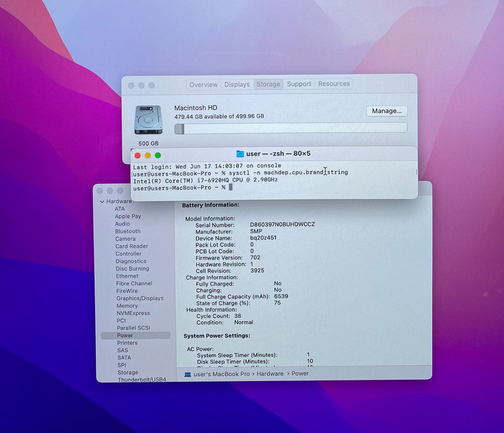Open Graphics/Displays information
The height and width of the screenshot is (433, 504).
tap(140, 298)
